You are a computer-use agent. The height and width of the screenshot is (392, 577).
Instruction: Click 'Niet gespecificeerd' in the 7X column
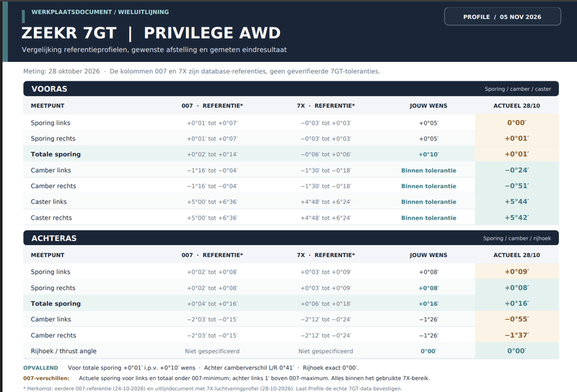coord(326,351)
